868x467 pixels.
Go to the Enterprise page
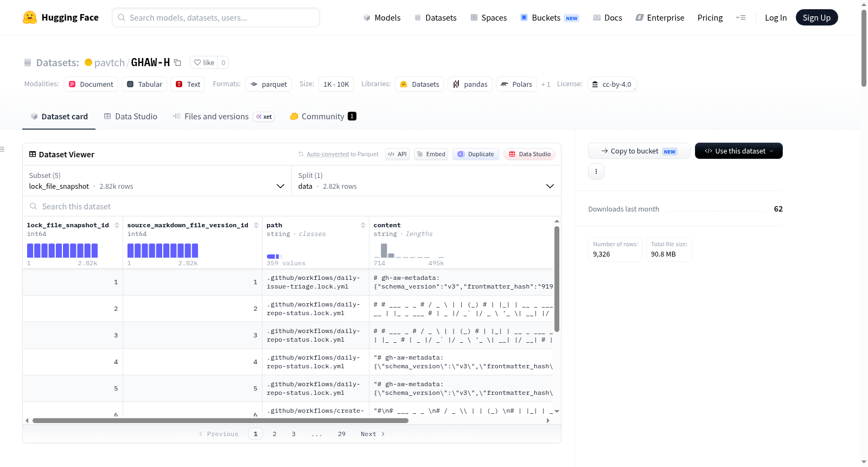pyautogui.click(x=660, y=17)
